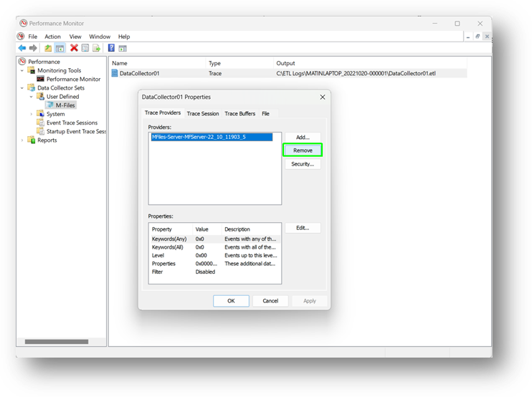Click the tree pane horizontal scrollbar
The width and height of the screenshot is (532, 397).
[57, 342]
